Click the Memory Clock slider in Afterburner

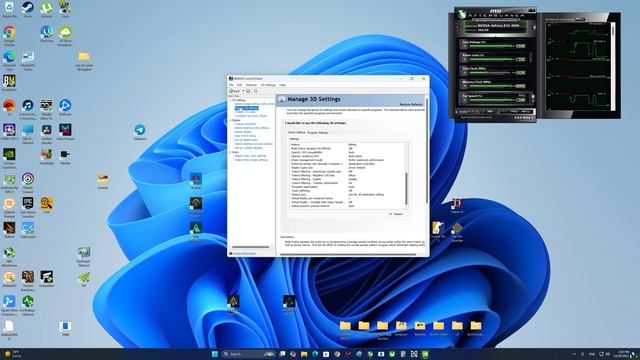coord(492,86)
